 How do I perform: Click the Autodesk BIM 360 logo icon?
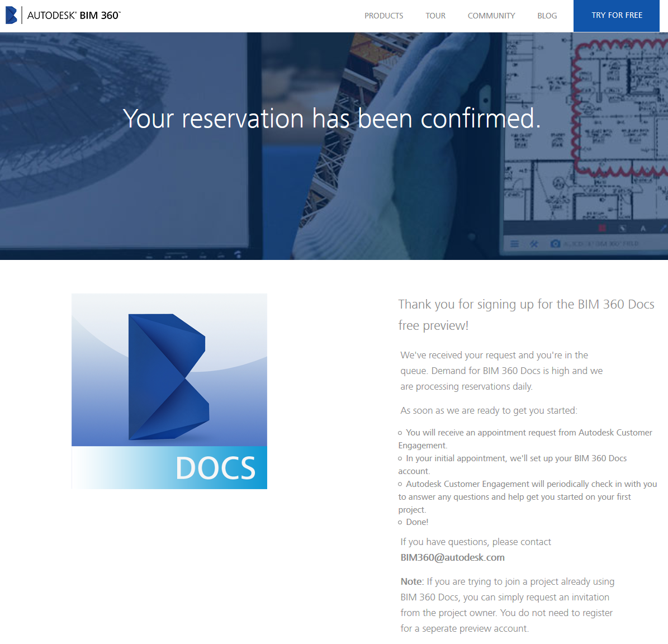point(11,15)
